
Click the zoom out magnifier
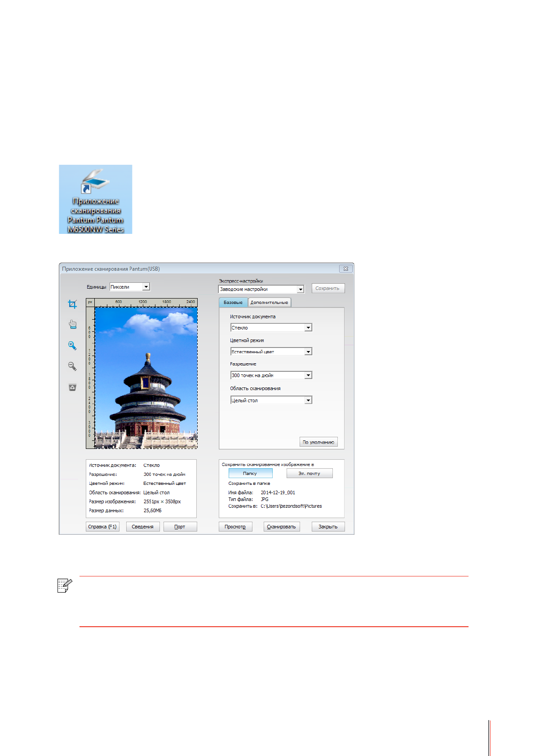[x=72, y=366]
